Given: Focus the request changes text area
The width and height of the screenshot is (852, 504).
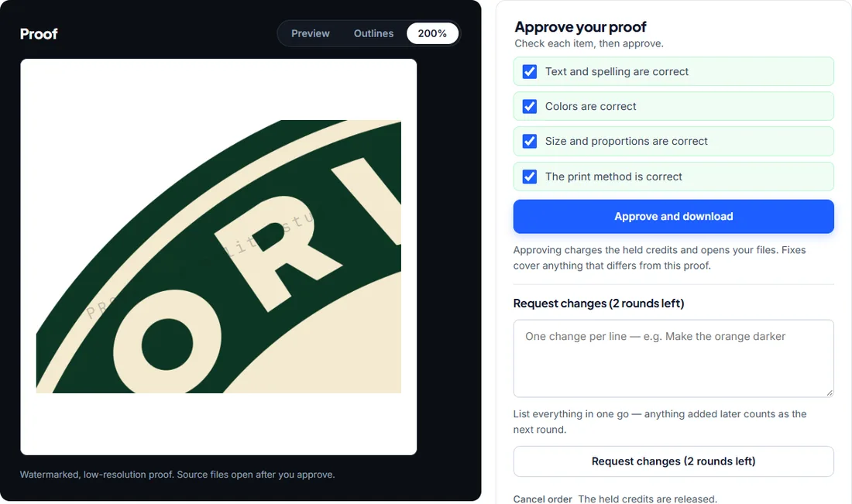Looking at the screenshot, I should click(x=673, y=358).
